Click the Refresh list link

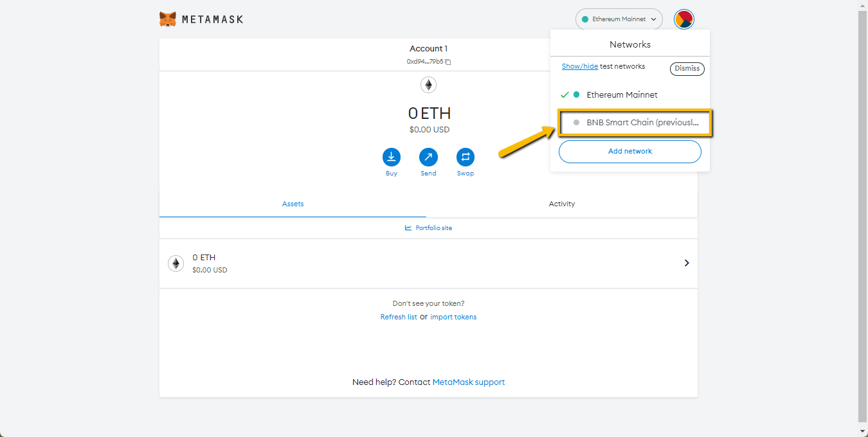coord(399,317)
